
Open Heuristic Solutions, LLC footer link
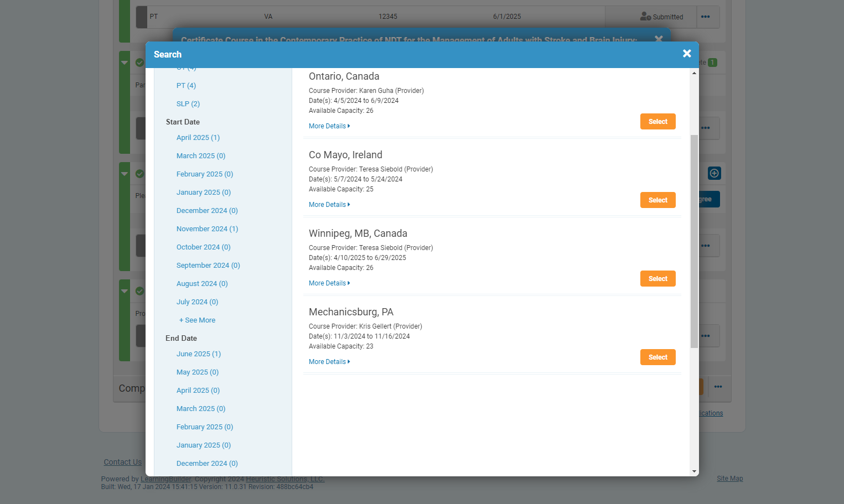tap(285, 479)
